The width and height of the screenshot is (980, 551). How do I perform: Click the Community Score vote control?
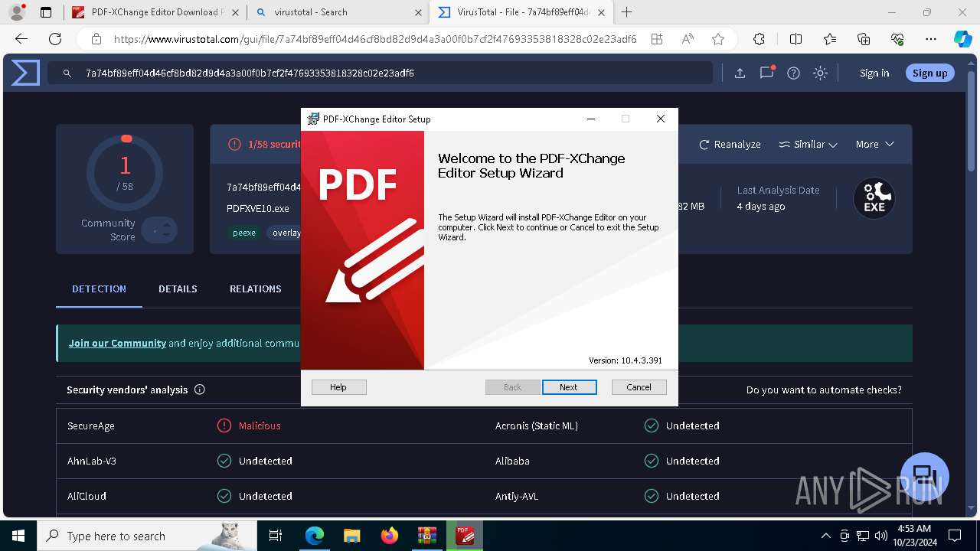(159, 230)
